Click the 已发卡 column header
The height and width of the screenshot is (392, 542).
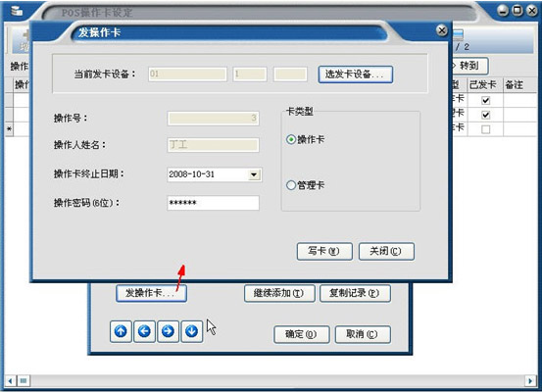(483, 84)
